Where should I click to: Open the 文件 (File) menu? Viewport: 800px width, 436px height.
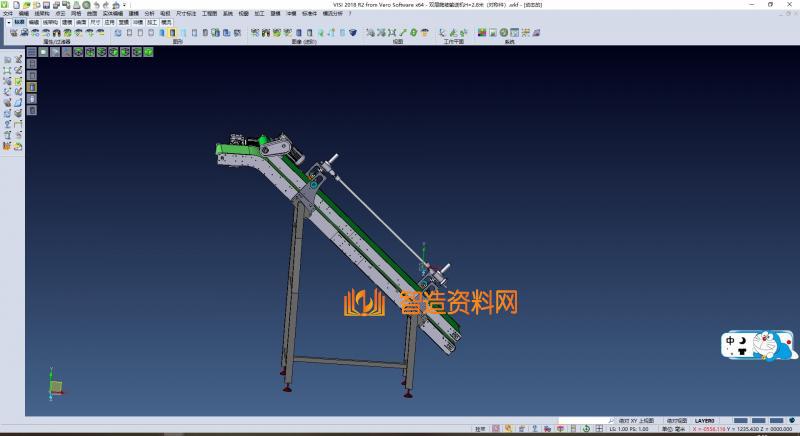tap(7, 13)
